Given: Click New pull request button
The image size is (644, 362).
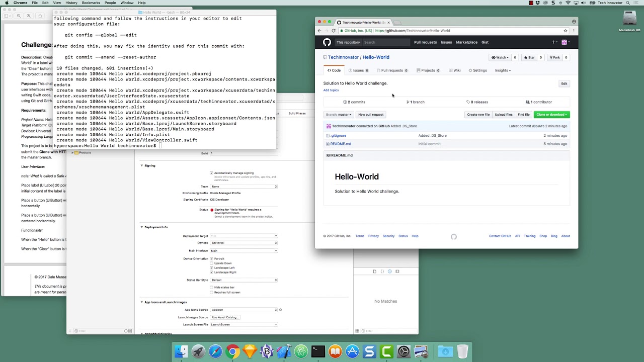Looking at the screenshot, I should point(371,115).
